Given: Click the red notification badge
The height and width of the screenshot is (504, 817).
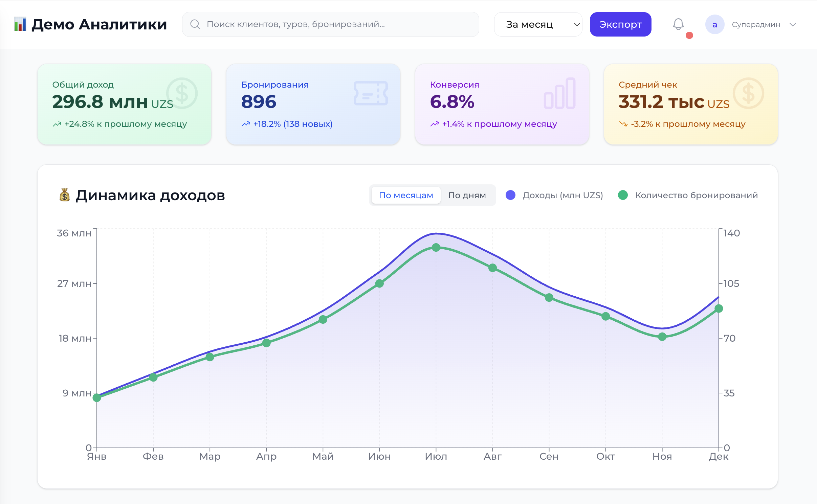Looking at the screenshot, I should pos(689,36).
